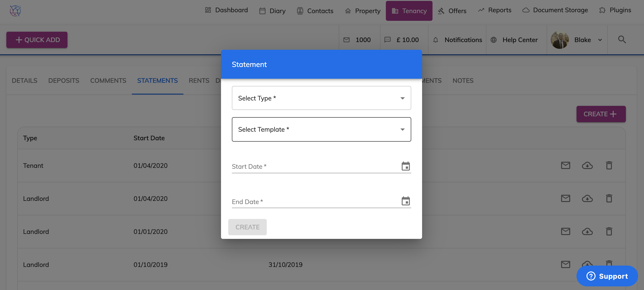Email the Tenant statement from 01/04/2020

(565, 165)
